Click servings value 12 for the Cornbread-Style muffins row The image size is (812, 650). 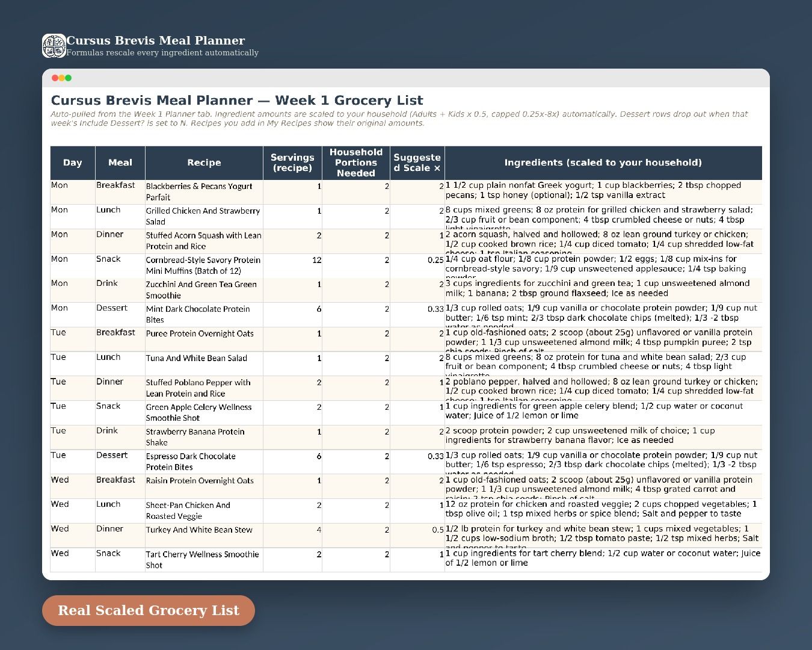(292, 265)
